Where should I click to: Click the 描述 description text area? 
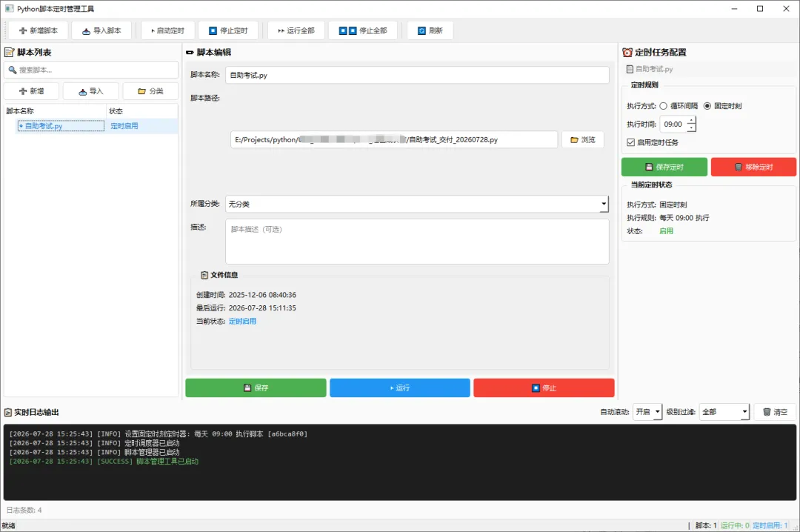click(417, 242)
